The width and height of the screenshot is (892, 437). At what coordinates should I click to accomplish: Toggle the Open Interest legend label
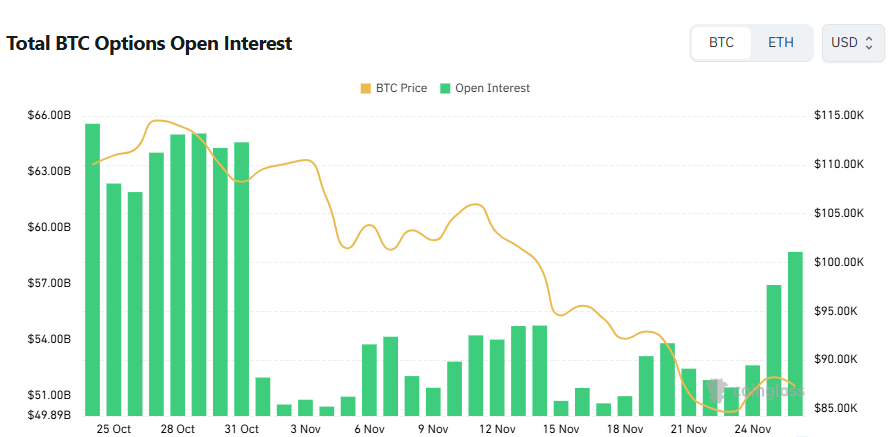click(492, 88)
